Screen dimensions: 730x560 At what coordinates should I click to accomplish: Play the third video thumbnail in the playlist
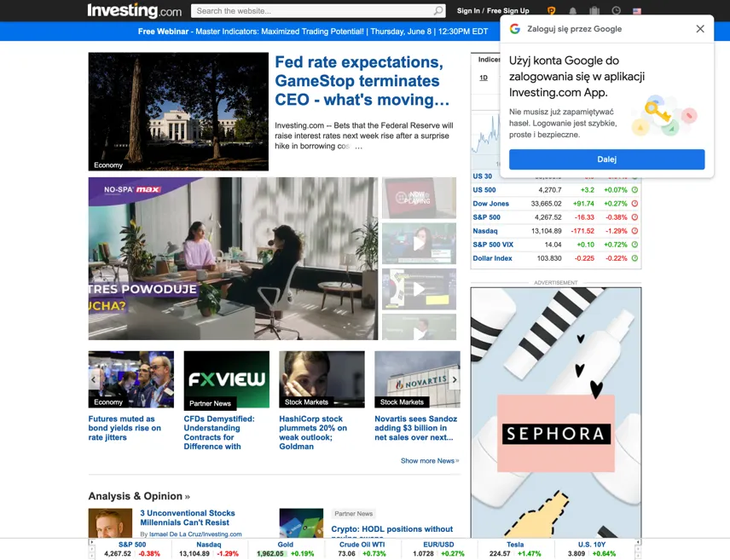(x=419, y=289)
